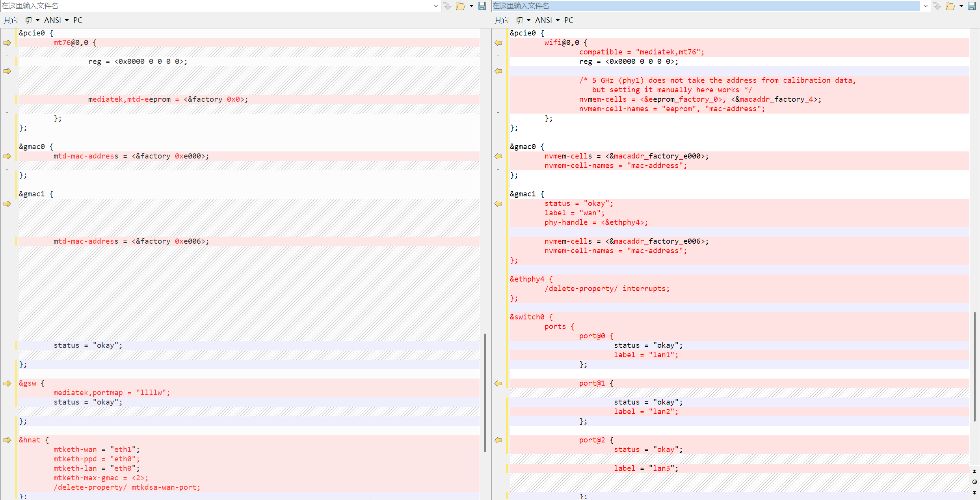This screenshot has height=500, width=980.
Task: Click the right pane vertical scrollbar thumb
Action: coord(974,367)
